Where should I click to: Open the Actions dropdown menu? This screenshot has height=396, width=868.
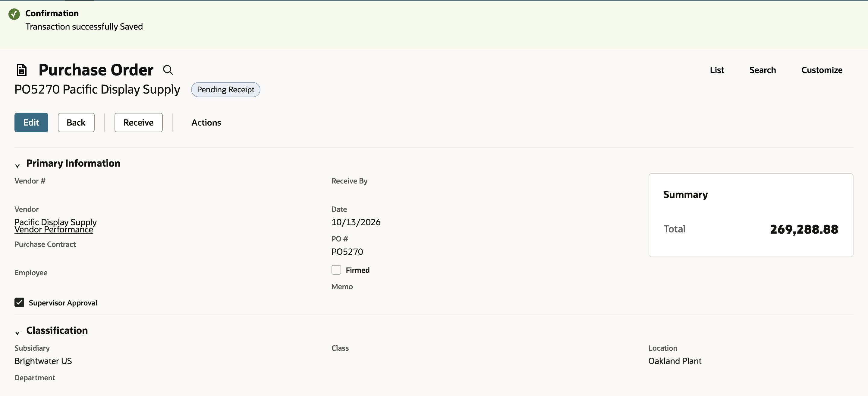[x=206, y=123]
